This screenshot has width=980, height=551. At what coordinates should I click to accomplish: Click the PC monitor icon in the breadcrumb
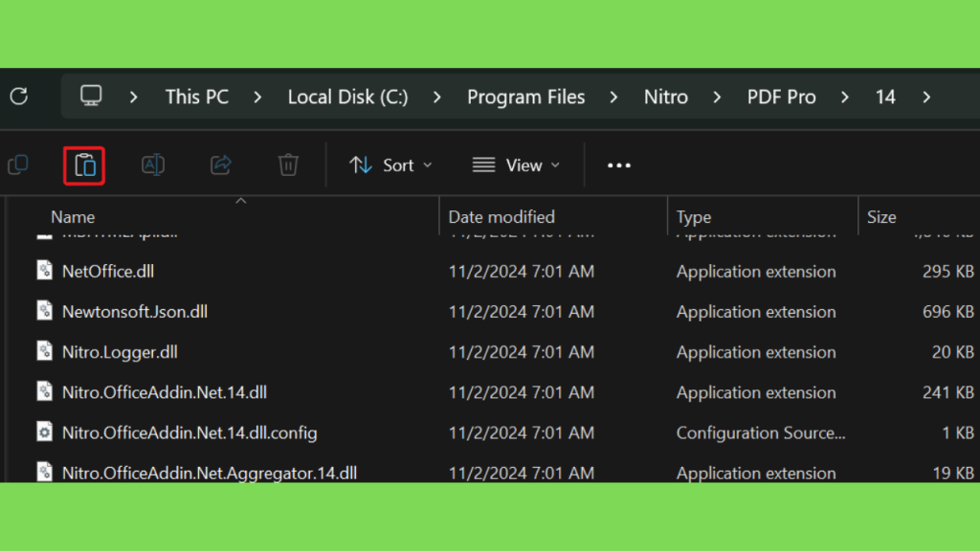[x=91, y=96]
